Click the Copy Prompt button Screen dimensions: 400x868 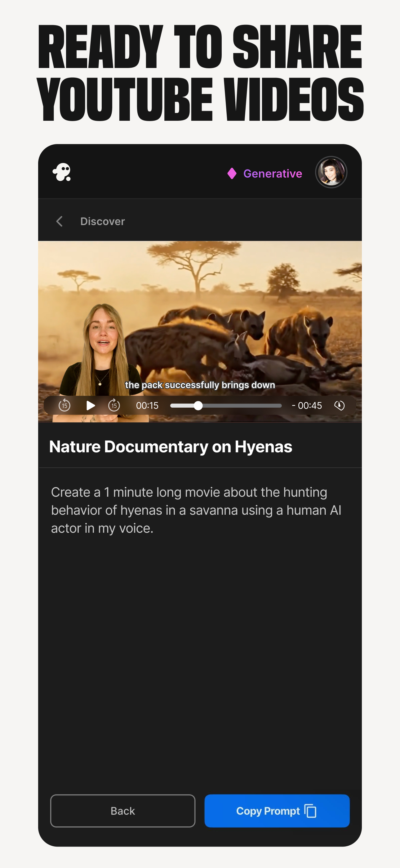[277, 811]
